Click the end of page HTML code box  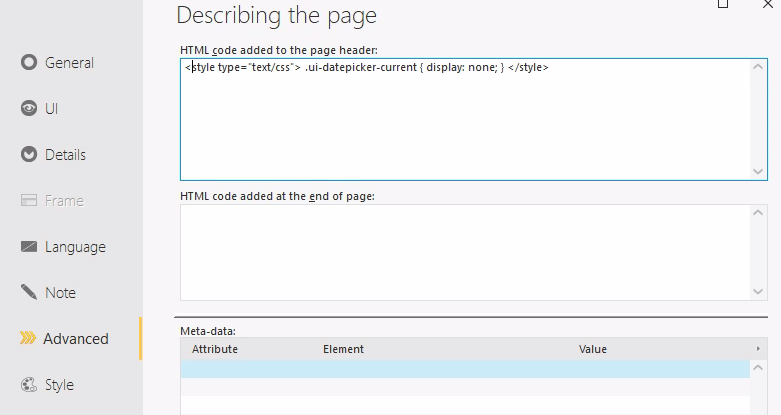465,252
